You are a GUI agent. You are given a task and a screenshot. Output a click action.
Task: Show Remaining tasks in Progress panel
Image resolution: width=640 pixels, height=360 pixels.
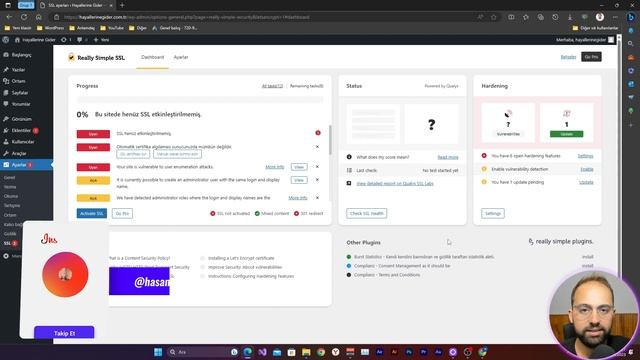(x=307, y=86)
